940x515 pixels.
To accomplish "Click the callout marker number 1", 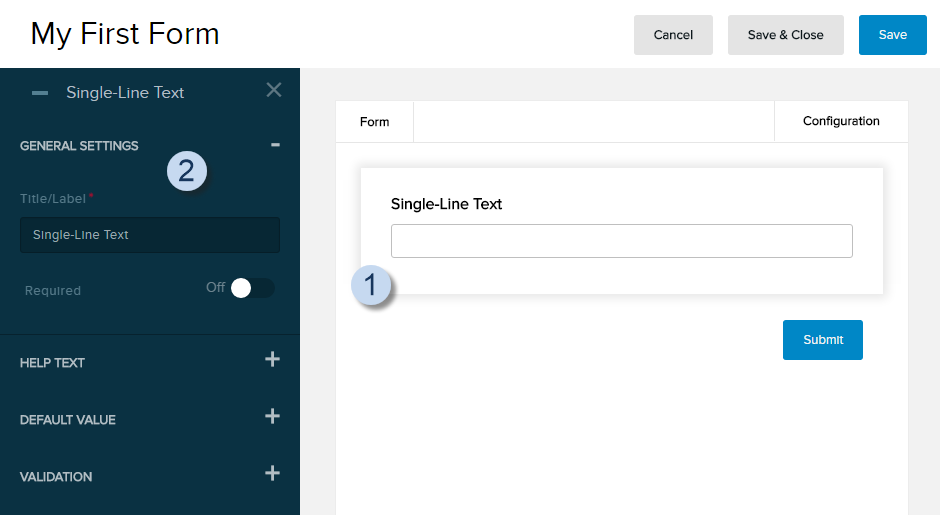I will click(371, 286).
